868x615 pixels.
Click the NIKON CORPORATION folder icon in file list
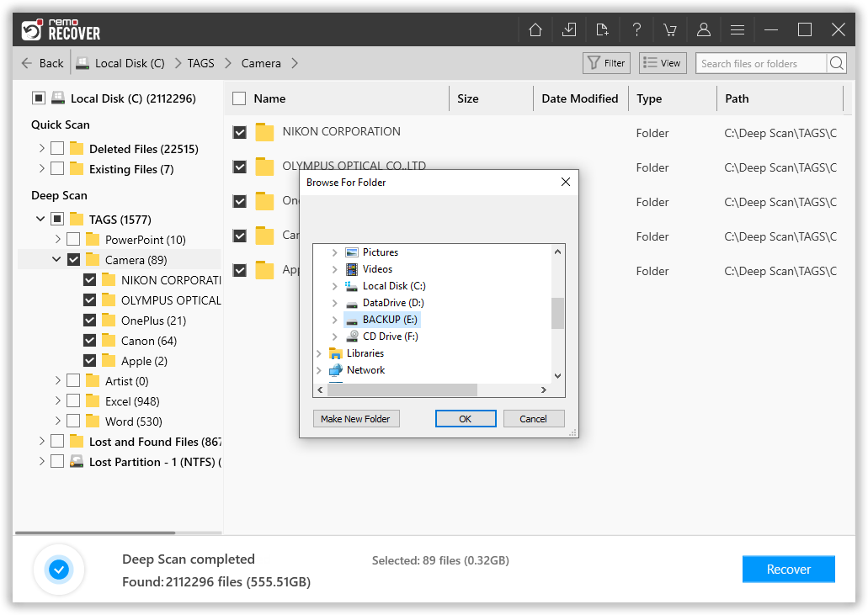(x=264, y=132)
